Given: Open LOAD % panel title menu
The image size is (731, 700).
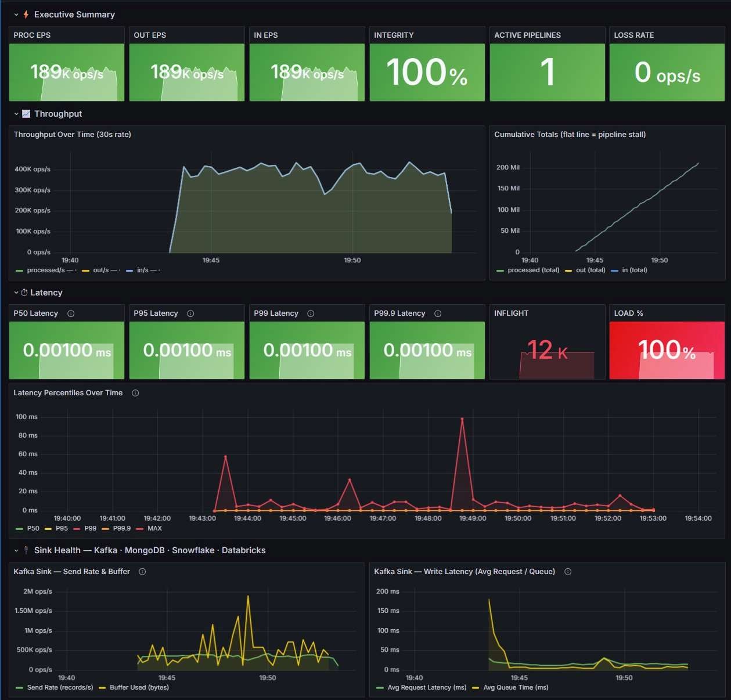Looking at the screenshot, I should [x=628, y=313].
